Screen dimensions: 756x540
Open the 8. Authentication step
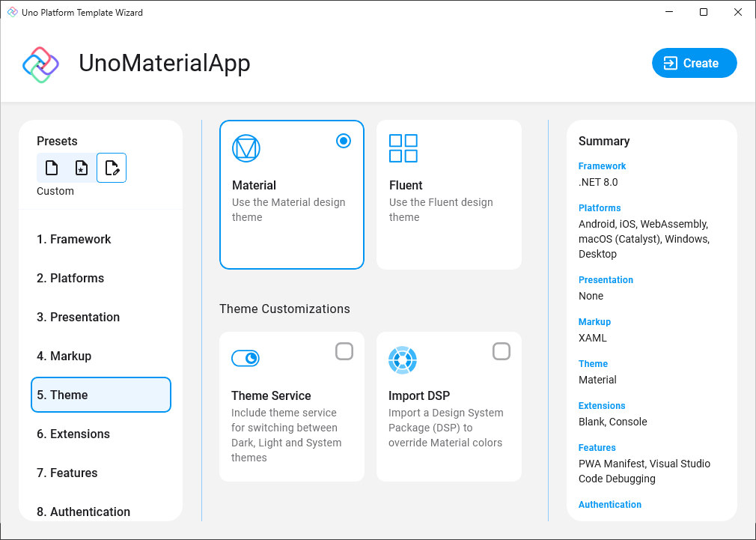pyautogui.click(x=82, y=512)
